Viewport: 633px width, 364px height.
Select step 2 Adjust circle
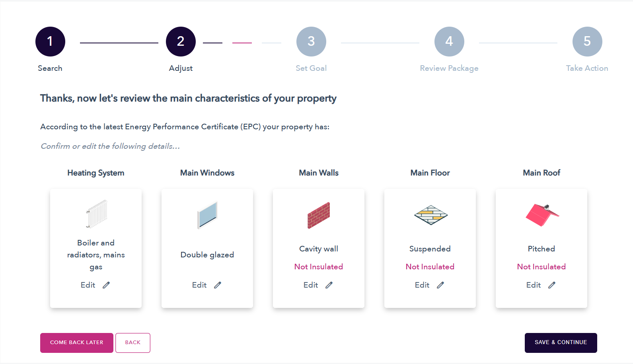point(181,41)
